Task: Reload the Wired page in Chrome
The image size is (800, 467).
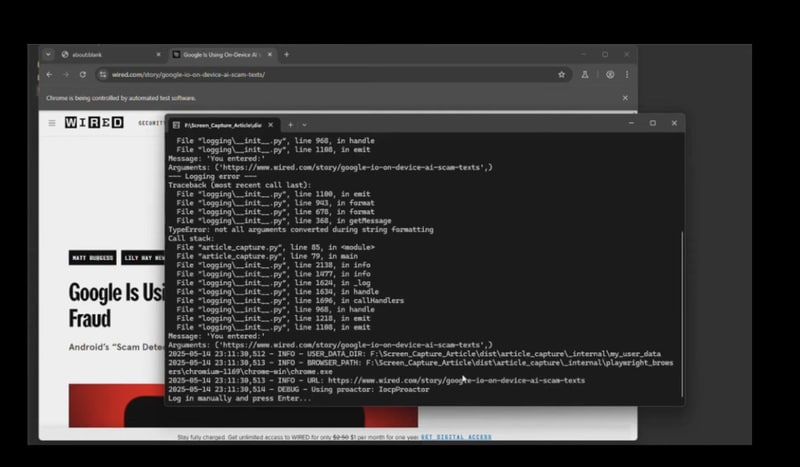Action: point(83,75)
